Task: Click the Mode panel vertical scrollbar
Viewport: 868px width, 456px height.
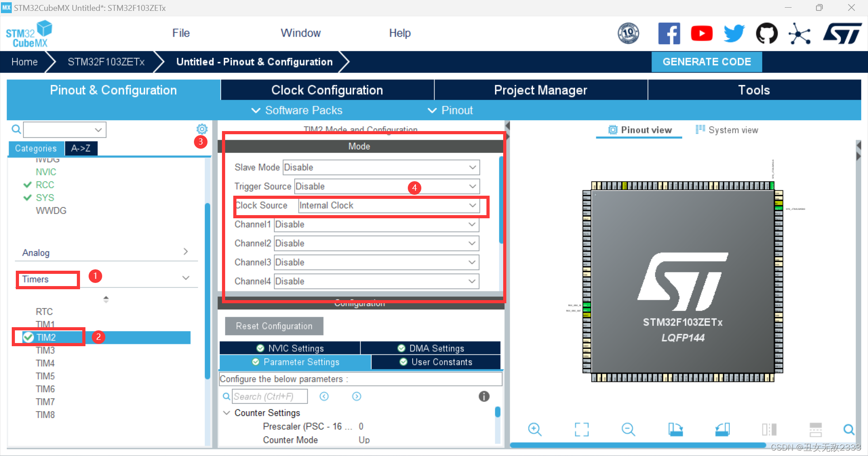Action: (501, 200)
